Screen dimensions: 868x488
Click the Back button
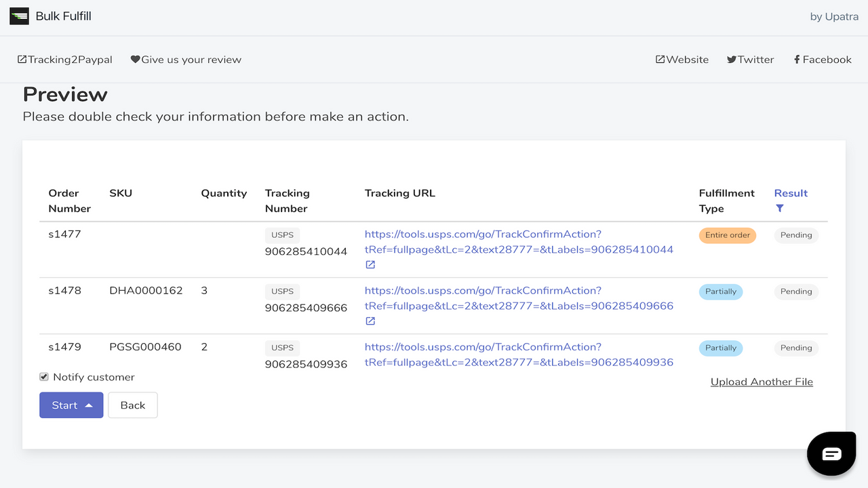pyautogui.click(x=133, y=405)
